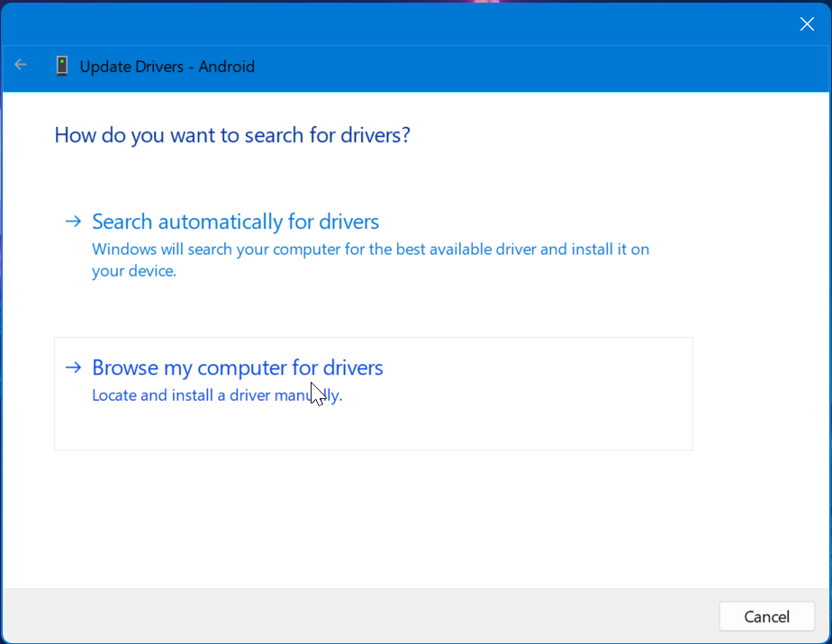Image resolution: width=832 pixels, height=644 pixels.
Task: Click the heading asking how to search
Action: click(x=231, y=135)
